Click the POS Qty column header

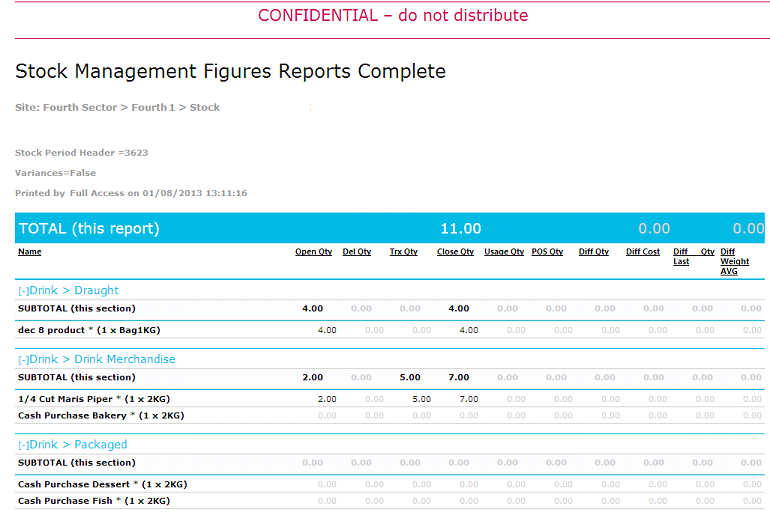coord(547,252)
